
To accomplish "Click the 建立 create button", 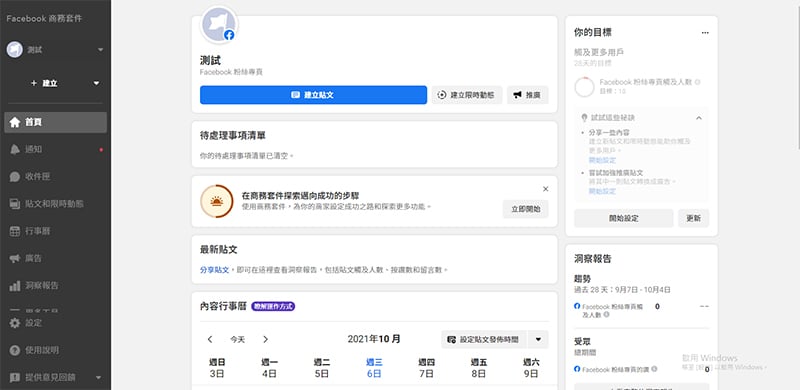I will point(44,83).
